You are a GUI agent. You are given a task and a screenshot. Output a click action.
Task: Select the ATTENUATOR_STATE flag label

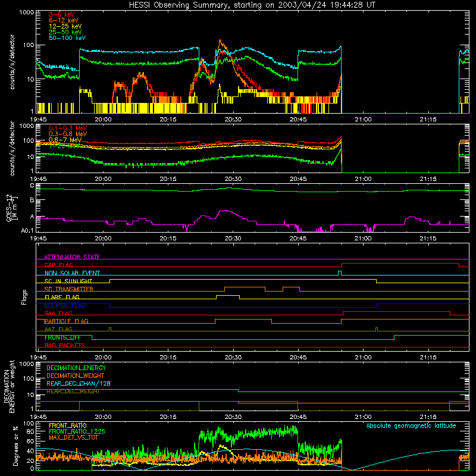[72, 257]
